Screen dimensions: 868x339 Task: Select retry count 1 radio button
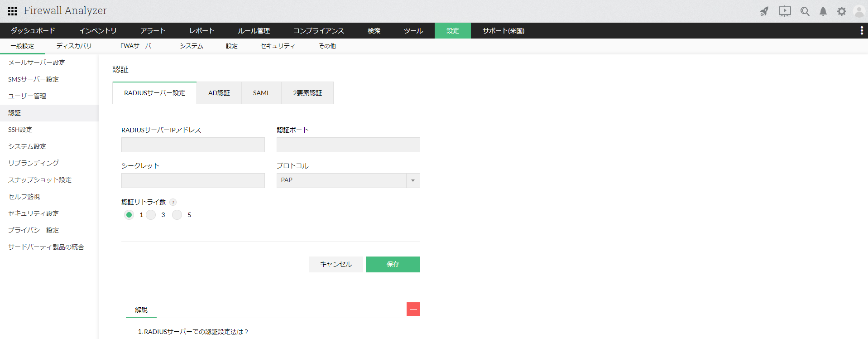coord(129,215)
